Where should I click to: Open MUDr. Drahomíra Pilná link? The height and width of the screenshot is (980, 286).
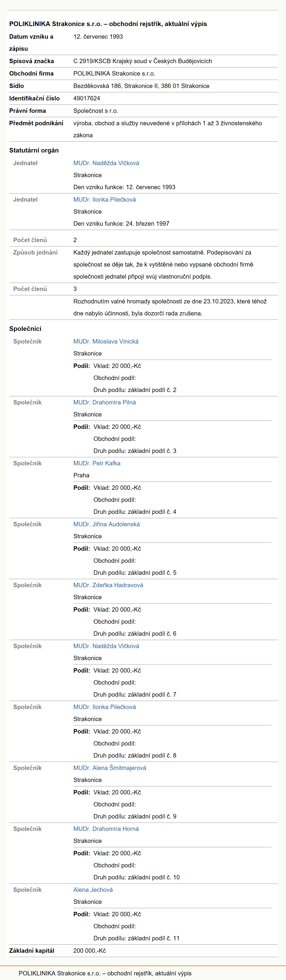[x=105, y=402]
